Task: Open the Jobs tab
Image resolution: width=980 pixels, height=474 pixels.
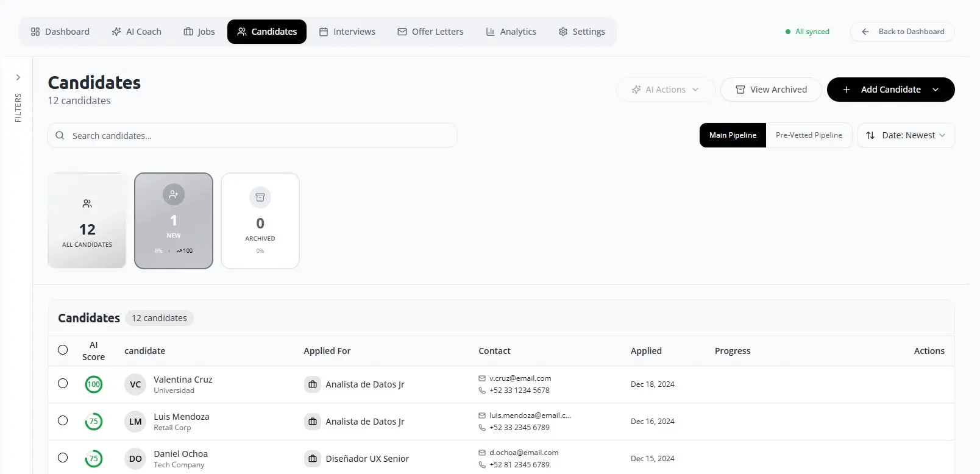Action: 199,32
